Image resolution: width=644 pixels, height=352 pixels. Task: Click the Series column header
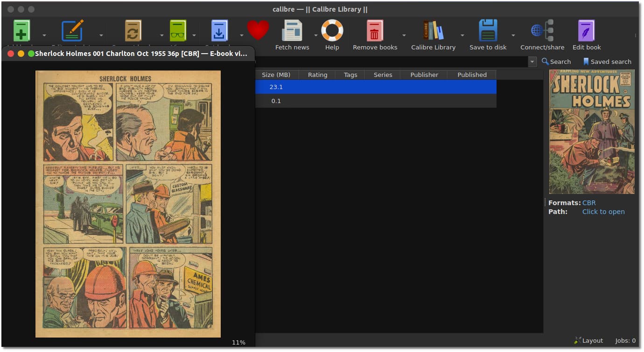(x=382, y=74)
